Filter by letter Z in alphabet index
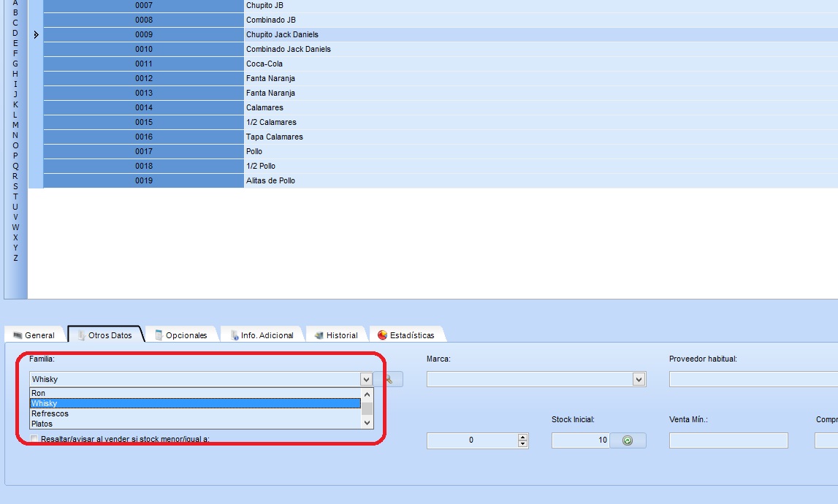The image size is (838, 504). (15, 258)
